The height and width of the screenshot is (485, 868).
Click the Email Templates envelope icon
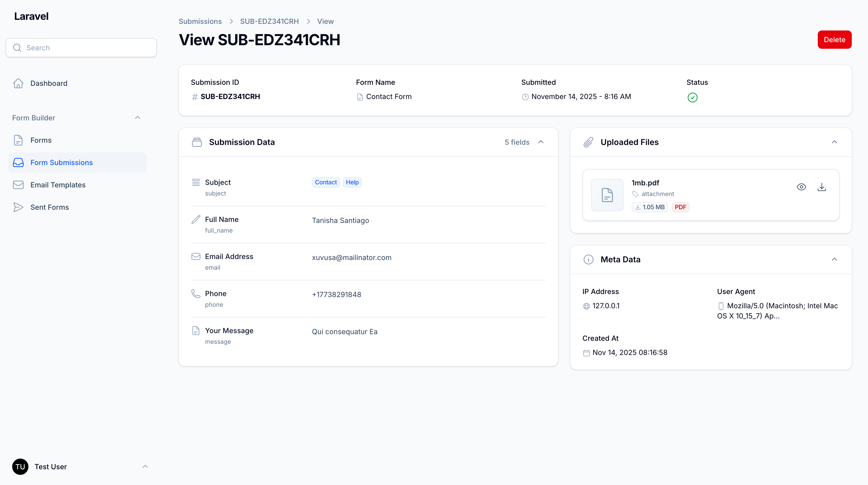pyautogui.click(x=18, y=185)
